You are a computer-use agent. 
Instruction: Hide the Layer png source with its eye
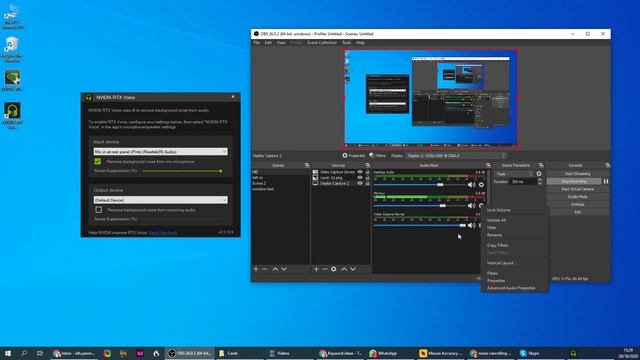360,178
